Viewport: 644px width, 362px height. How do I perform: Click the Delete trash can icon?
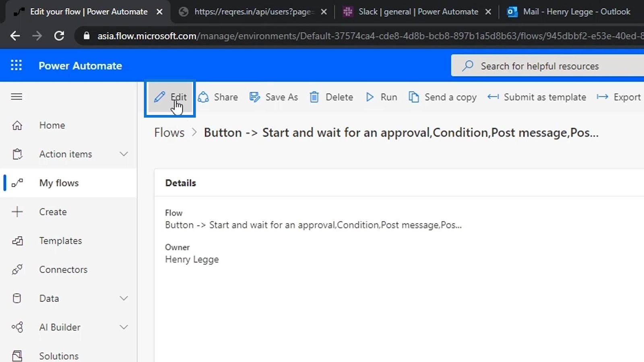314,97
